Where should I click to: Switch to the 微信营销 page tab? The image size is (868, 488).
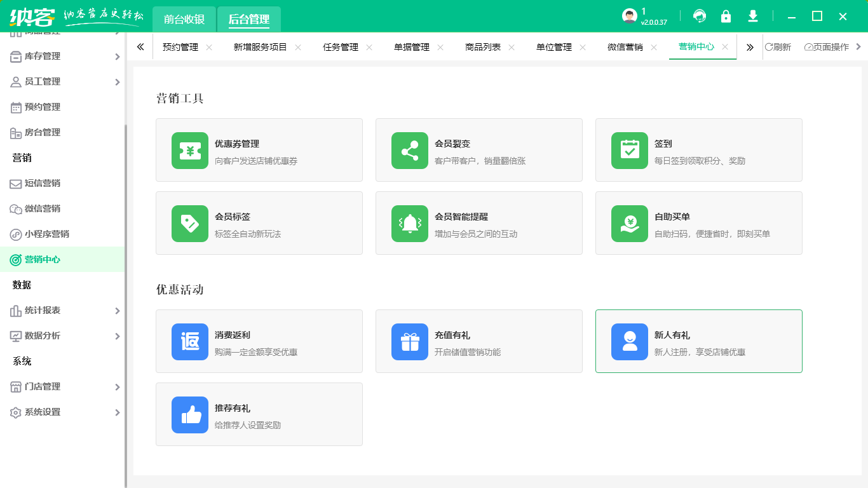pyautogui.click(x=625, y=47)
